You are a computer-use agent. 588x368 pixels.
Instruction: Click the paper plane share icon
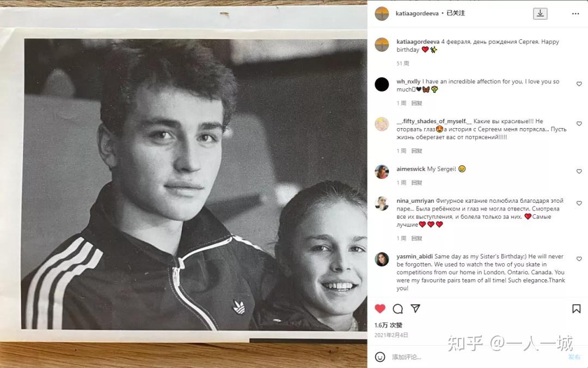tap(415, 308)
